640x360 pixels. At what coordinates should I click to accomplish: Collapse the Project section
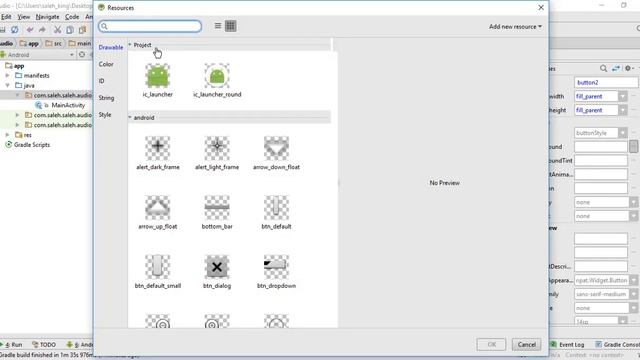(130, 45)
